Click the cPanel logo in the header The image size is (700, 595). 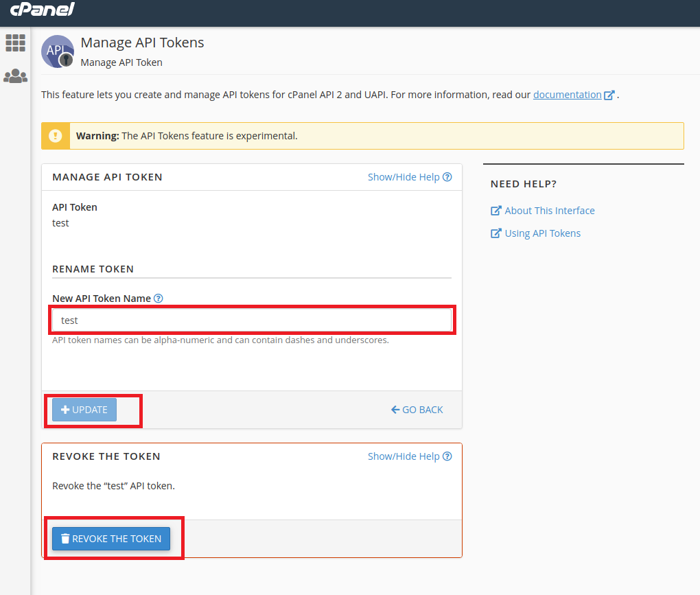[x=42, y=10]
